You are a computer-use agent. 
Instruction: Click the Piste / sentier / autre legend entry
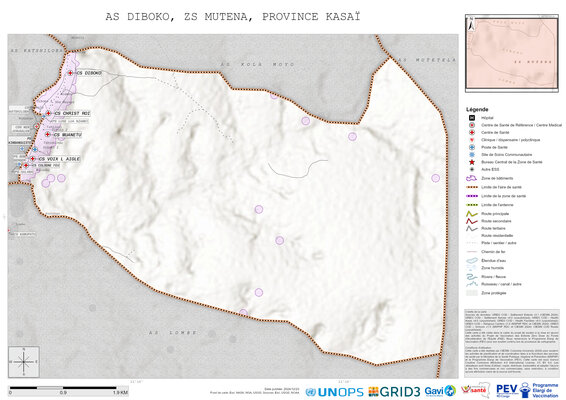pos(491,243)
